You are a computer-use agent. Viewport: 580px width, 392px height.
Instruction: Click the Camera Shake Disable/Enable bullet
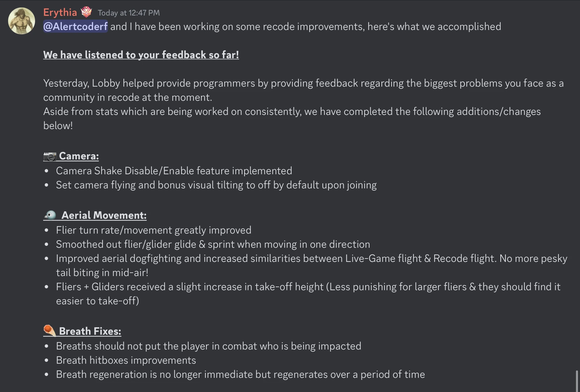click(x=174, y=171)
